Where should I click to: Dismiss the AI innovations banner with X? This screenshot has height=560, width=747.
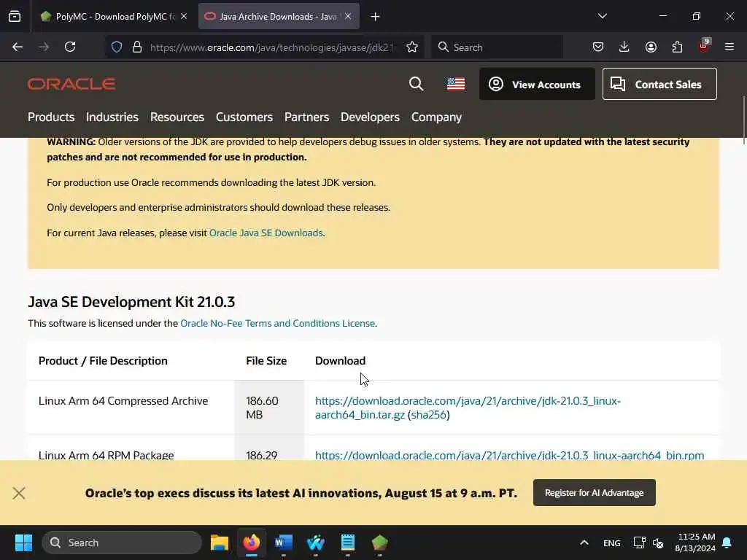click(19, 493)
